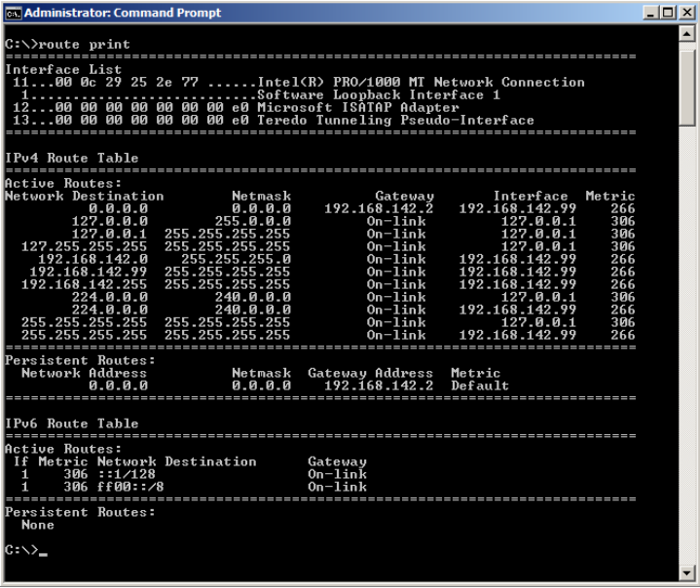
Task: Click the 'Interface List' heading
Action: point(63,70)
